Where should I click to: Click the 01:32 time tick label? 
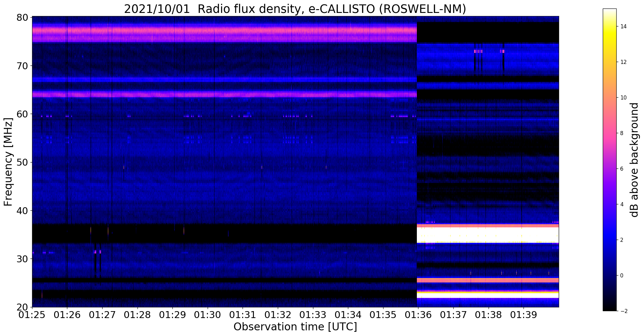pyautogui.click(x=277, y=314)
